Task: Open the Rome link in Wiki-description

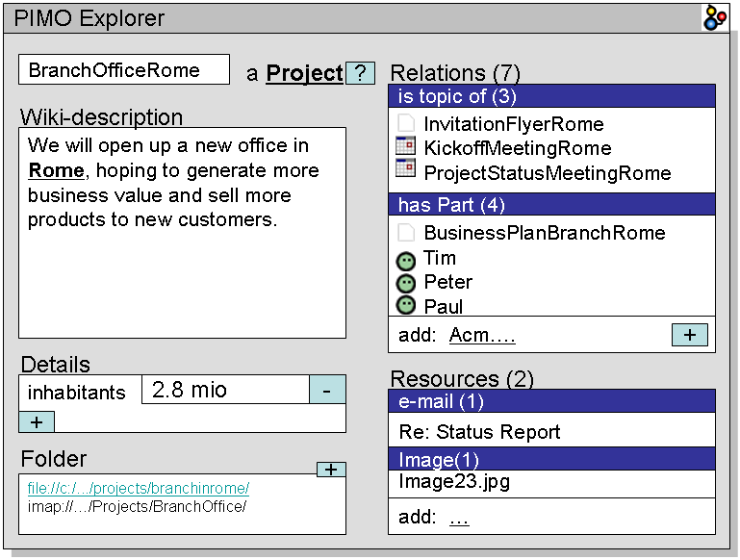Action: (x=57, y=171)
